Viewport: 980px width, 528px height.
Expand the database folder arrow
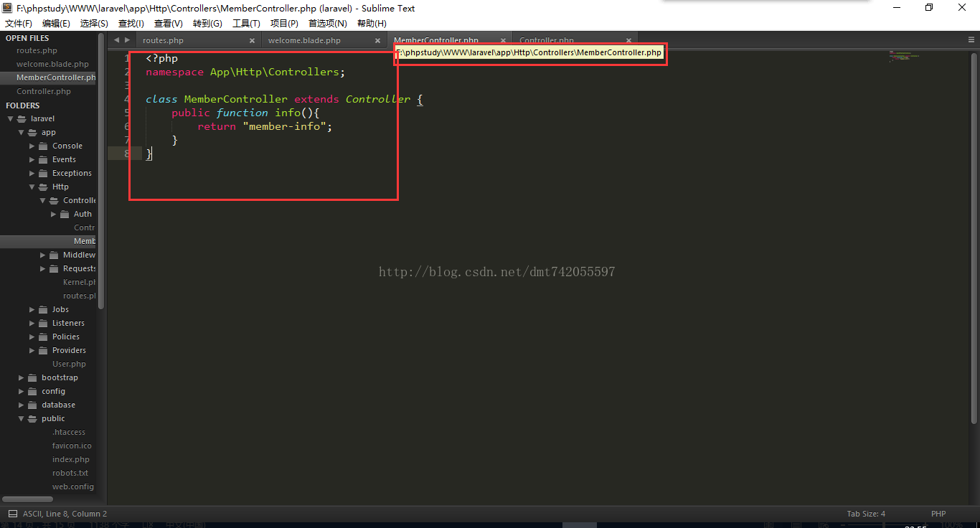tap(21, 405)
